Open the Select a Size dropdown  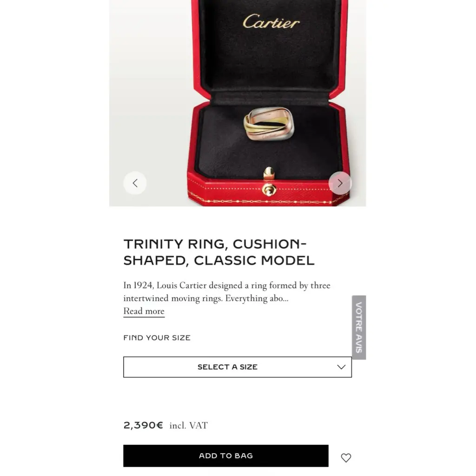point(238,367)
